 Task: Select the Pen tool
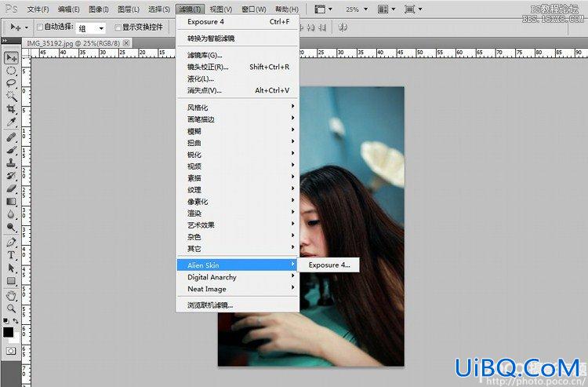click(x=11, y=242)
